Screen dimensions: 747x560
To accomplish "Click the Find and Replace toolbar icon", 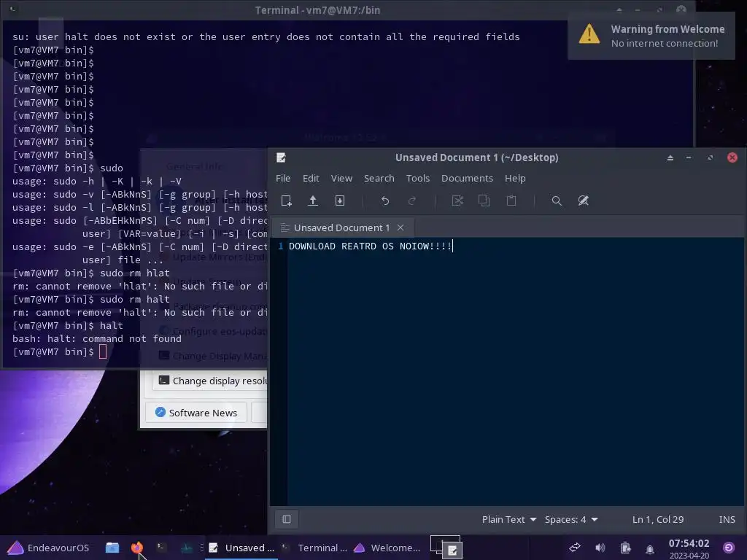I will pos(583,201).
